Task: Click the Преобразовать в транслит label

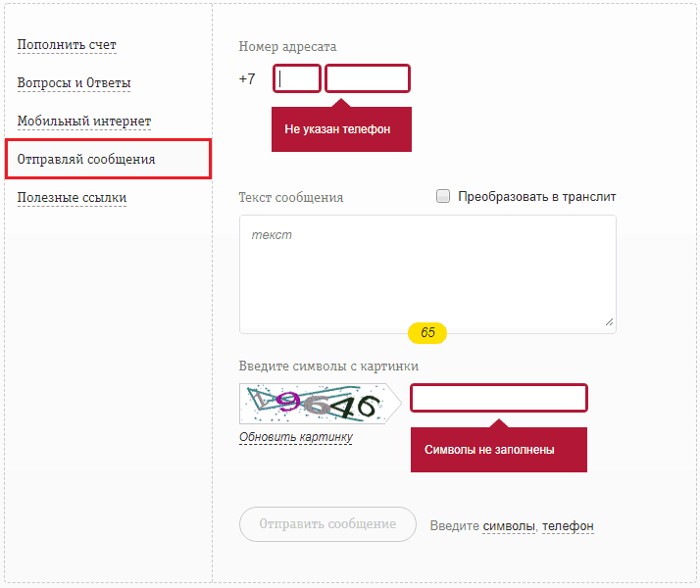Action: pos(537,197)
